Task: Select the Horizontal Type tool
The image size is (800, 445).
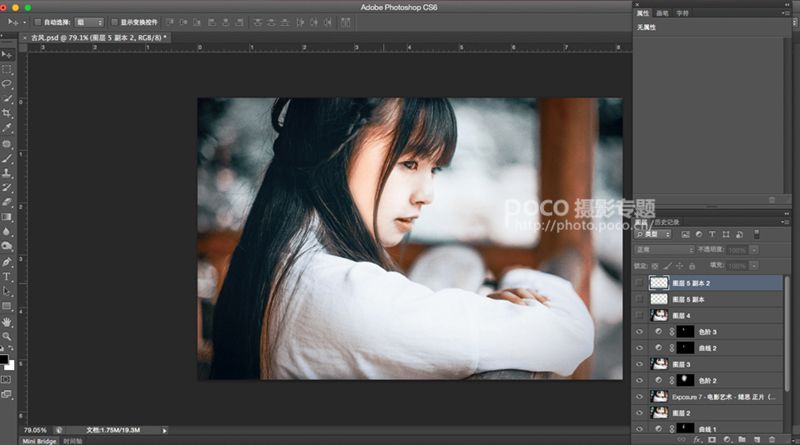Action: (x=7, y=277)
